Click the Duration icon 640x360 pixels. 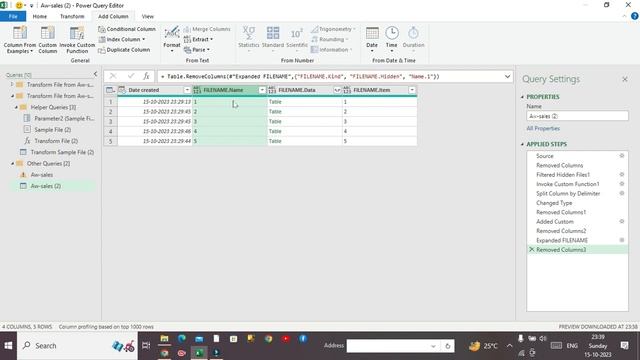click(x=413, y=33)
